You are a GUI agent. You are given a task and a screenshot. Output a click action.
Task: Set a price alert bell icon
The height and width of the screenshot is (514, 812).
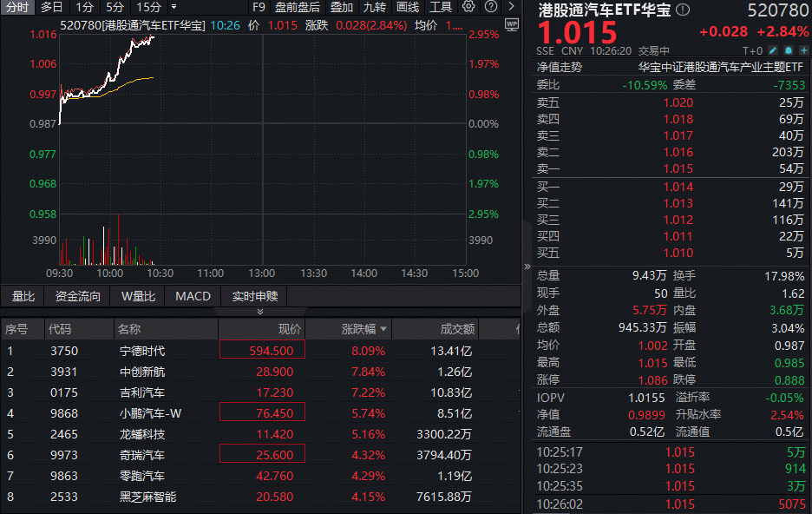coord(789,50)
